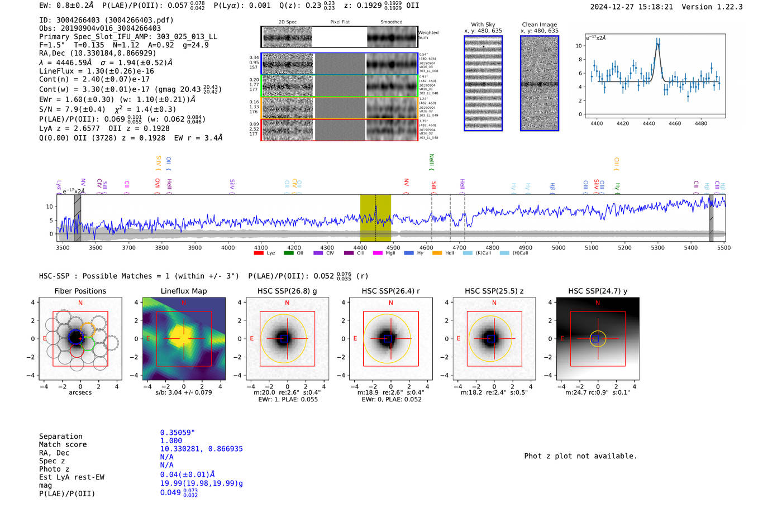
Task: Click the Match score 1.000 value
Action: pos(171,440)
